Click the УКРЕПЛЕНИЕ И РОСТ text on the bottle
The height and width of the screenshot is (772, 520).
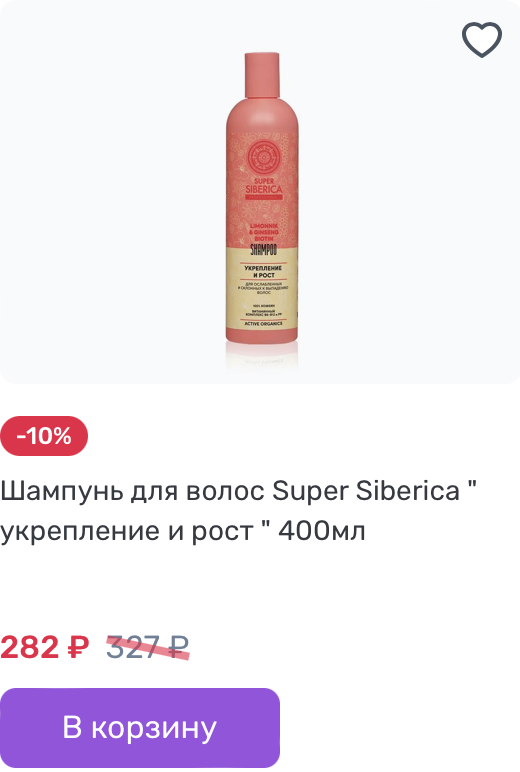[x=263, y=271]
